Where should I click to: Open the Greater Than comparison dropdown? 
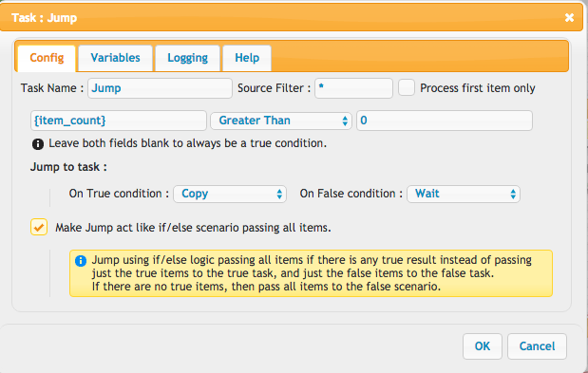click(281, 121)
